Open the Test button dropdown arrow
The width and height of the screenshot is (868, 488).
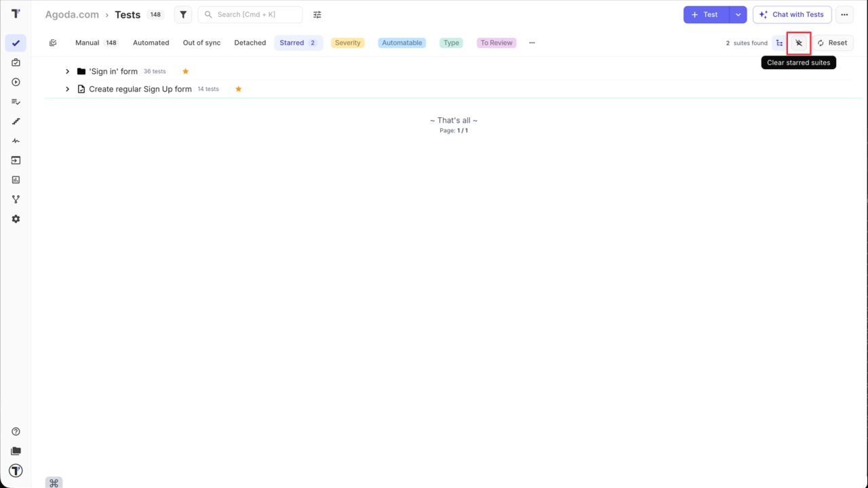(x=738, y=14)
